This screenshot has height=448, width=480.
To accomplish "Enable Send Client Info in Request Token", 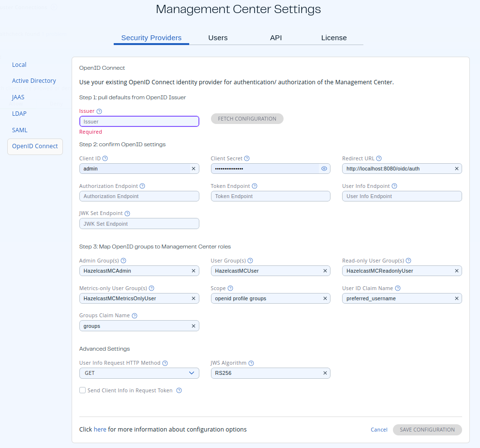I will 82,390.
